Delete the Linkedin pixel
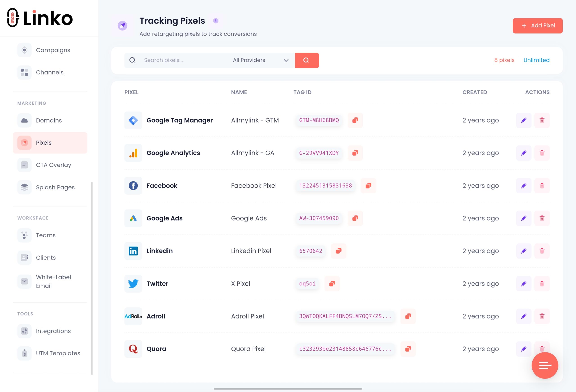The width and height of the screenshot is (576, 392). tap(542, 251)
